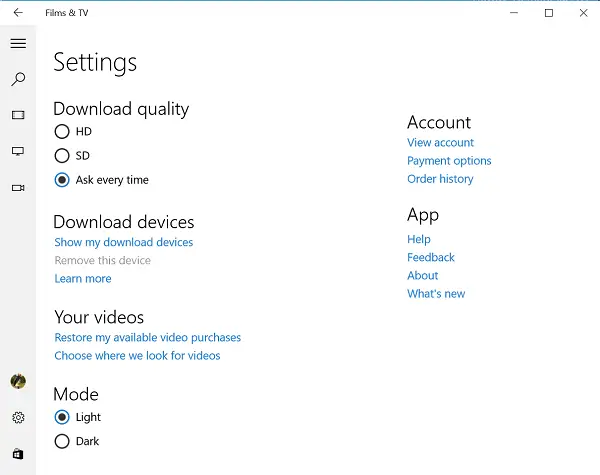Open the Store shopping bag icon

[18, 454]
